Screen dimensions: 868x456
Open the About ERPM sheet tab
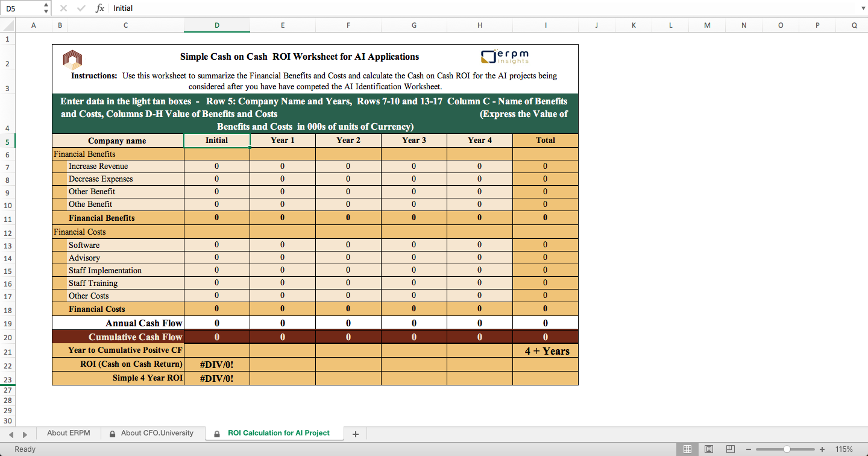click(69, 433)
